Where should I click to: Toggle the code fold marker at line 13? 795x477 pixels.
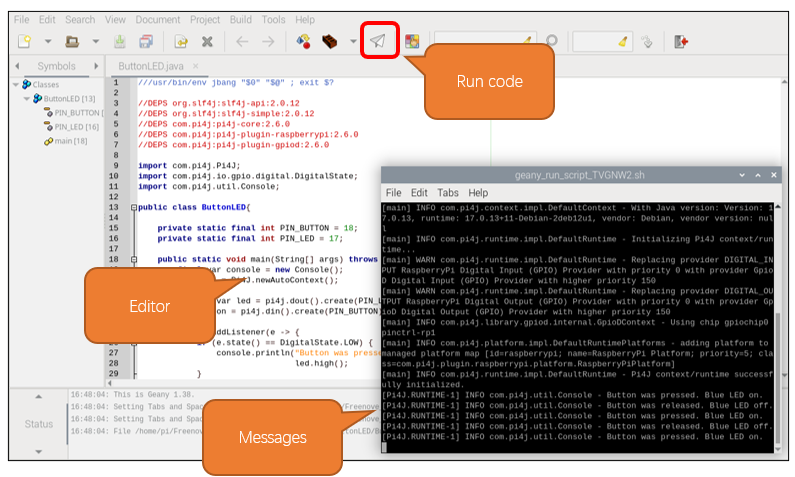click(x=134, y=207)
